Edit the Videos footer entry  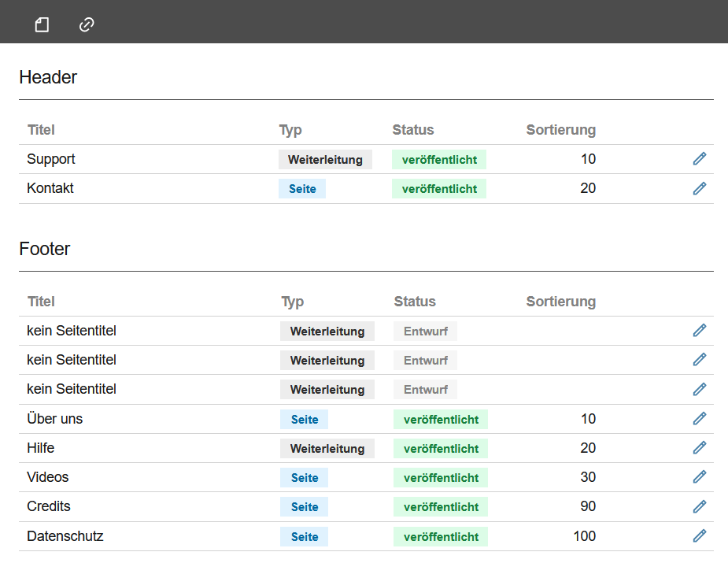pyautogui.click(x=699, y=477)
